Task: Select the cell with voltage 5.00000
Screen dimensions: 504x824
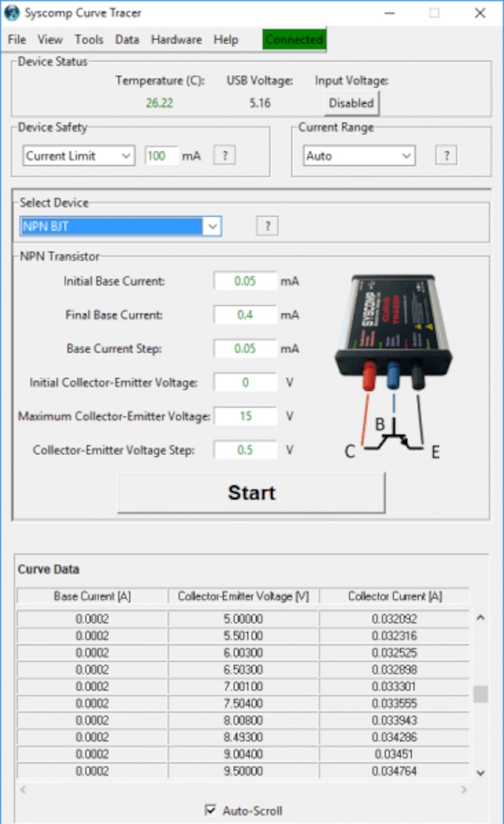Action: click(x=243, y=618)
